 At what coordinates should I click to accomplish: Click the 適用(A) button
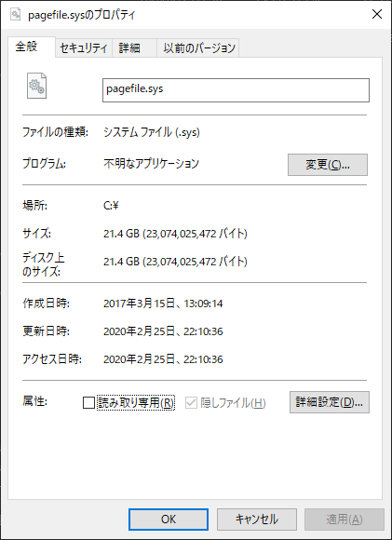[345, 519]
